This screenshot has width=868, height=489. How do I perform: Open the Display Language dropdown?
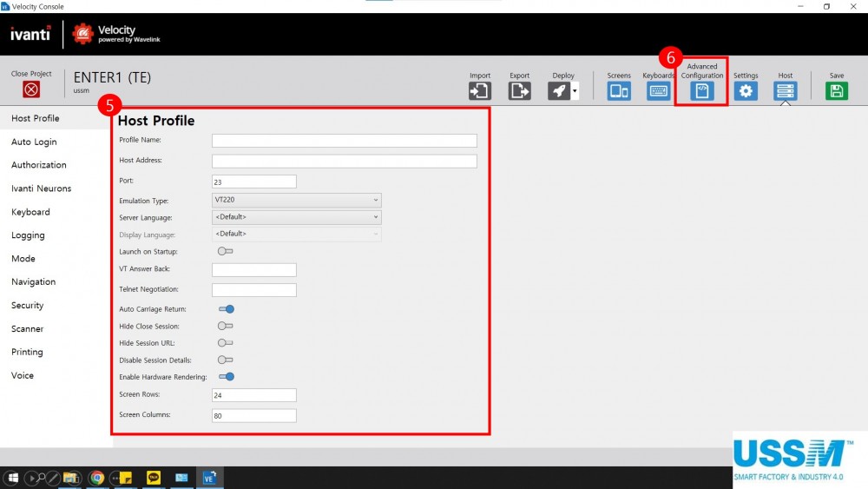(x=296, y=235)
